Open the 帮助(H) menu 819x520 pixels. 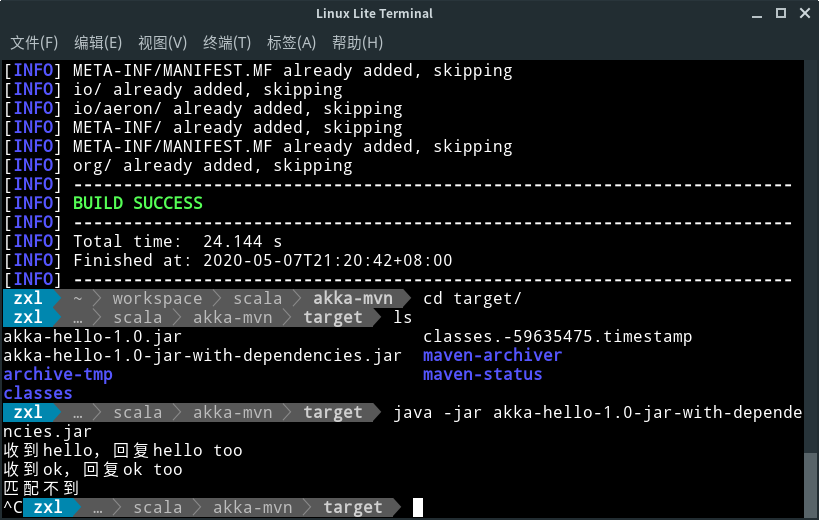(357, 42)
